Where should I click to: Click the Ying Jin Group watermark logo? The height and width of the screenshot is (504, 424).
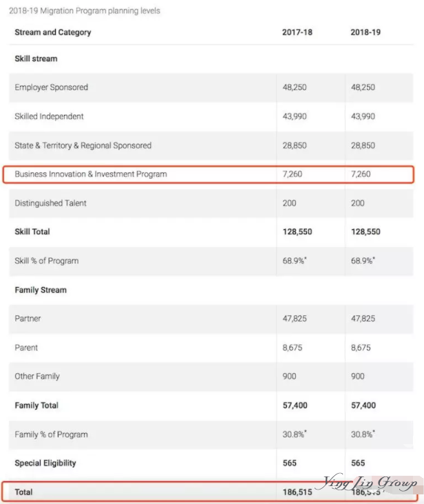point(370,483)
